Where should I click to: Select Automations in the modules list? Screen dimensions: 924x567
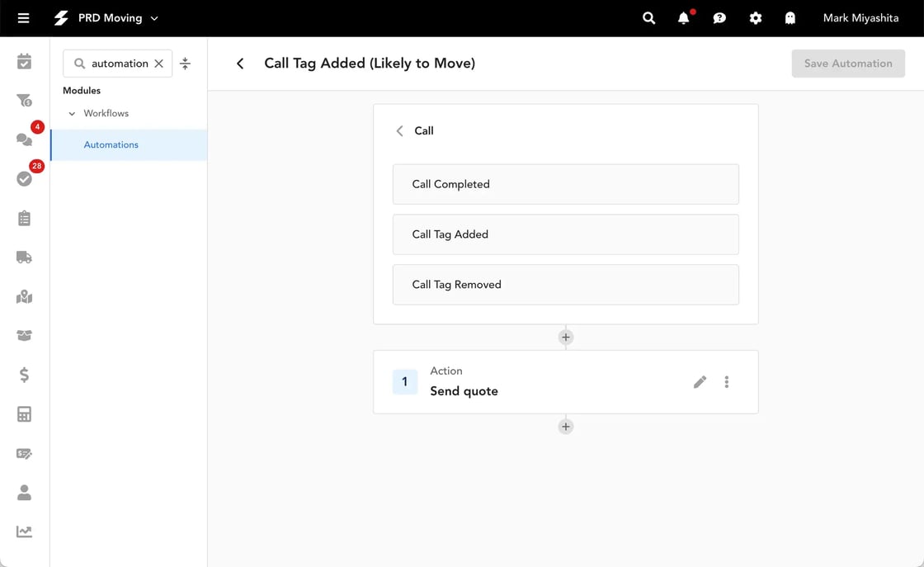tap(111, 145)
